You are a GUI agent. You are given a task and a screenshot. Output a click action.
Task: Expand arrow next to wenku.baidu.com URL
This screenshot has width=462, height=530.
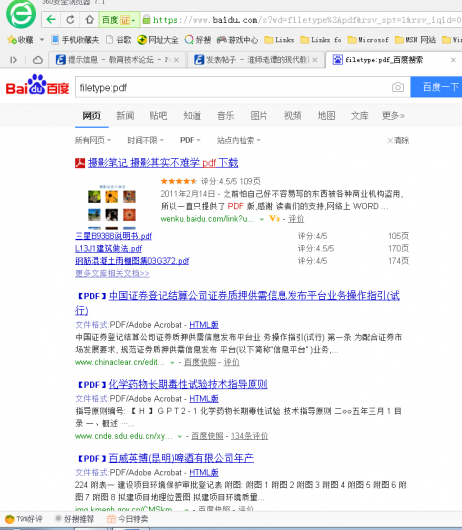[x=261, y=219]
